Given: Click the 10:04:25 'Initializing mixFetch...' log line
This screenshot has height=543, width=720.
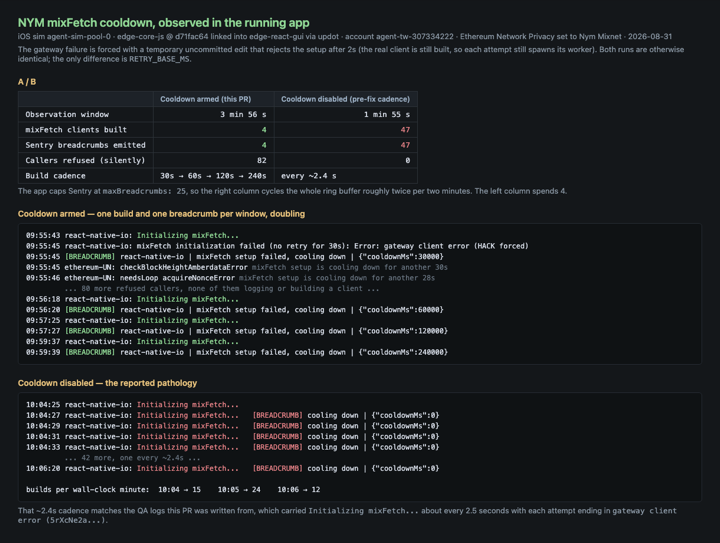Looking at the screenshot, I should (x=132, y=404).
